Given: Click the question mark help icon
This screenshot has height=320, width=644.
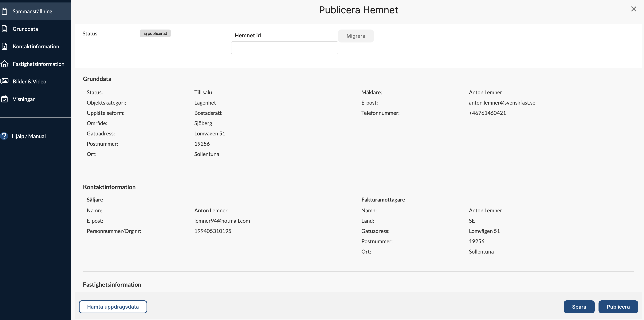Looking at the screenshot, I should pos(4,136).
